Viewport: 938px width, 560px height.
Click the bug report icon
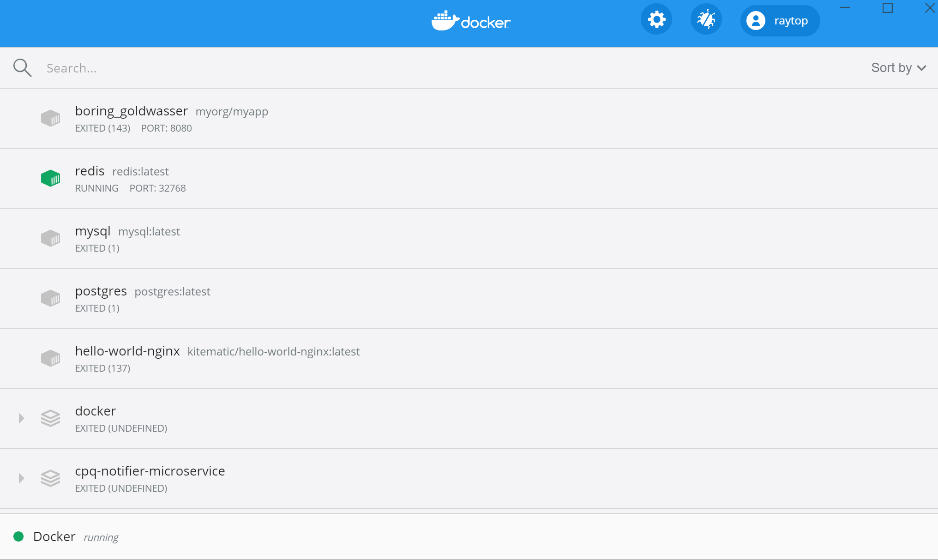point(706,19)
